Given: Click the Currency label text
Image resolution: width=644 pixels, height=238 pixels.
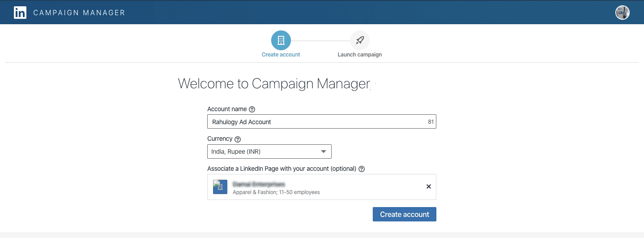Looking at the screenshot, I should (x=220, y=139).
